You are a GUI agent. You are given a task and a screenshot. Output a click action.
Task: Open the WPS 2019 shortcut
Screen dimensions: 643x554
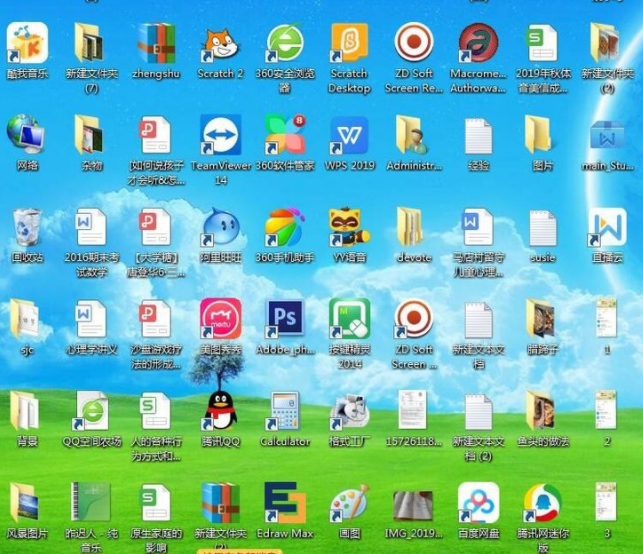click(349, 136)
